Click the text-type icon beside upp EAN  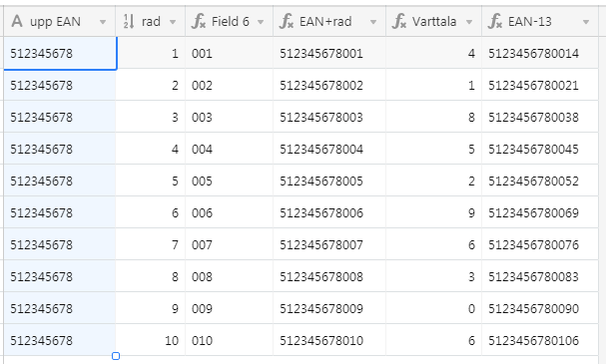[x=17, y=21]
